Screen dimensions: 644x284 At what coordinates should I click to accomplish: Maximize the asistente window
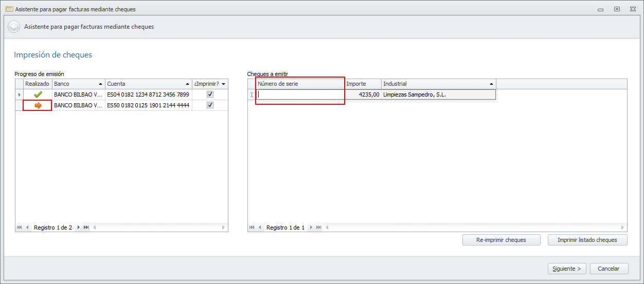pyautogui.click(x=617, y=9)
